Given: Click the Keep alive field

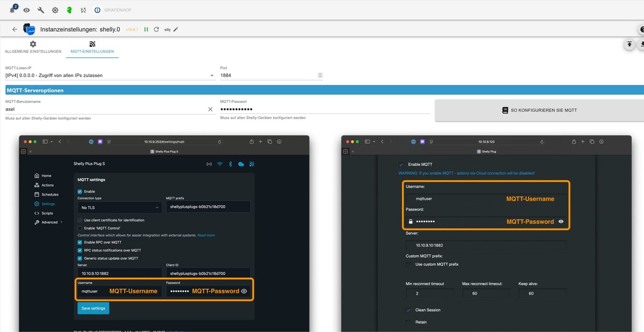Looking at the screenshot, I should pyautogui.click(x=543, y=294).
